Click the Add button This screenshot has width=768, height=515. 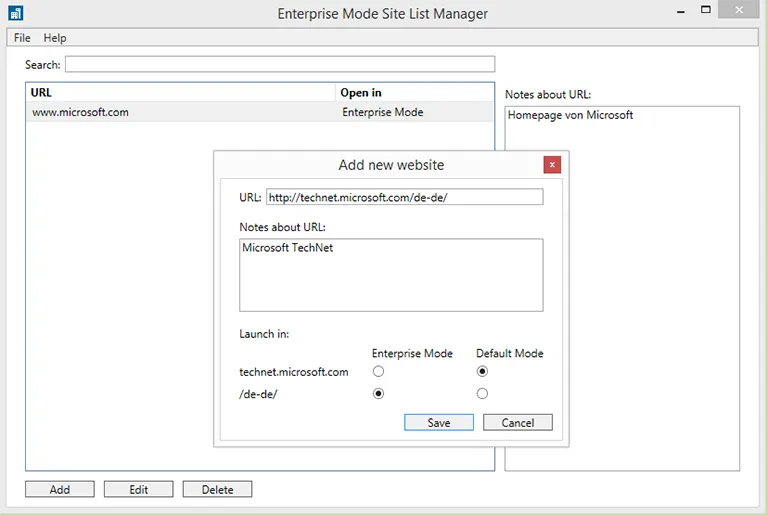point(60,489)
